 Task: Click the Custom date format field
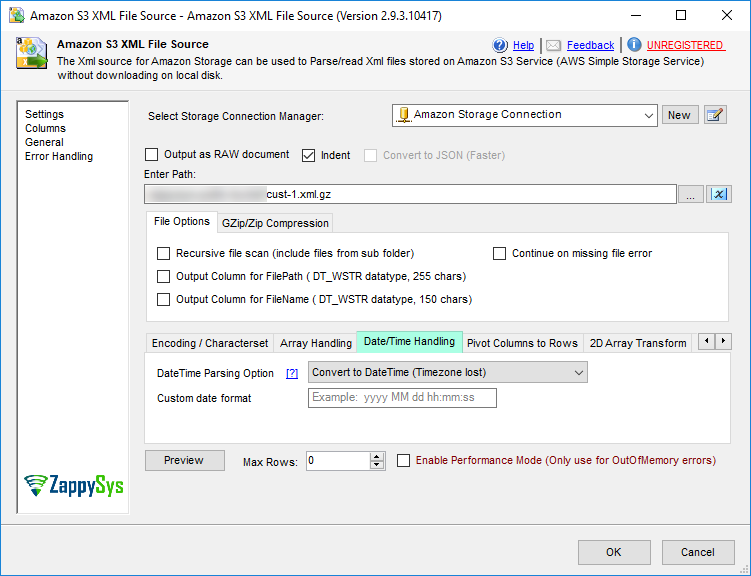coord(402,398)
